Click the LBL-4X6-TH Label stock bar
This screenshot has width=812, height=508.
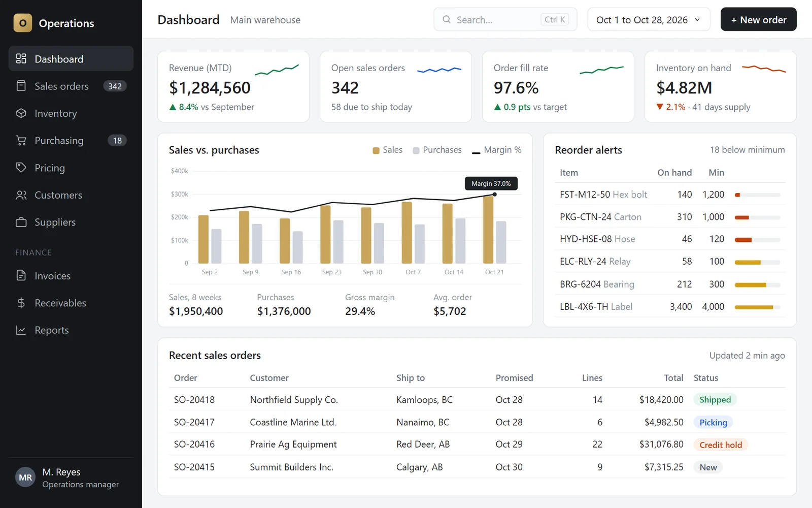click(757, 307)
